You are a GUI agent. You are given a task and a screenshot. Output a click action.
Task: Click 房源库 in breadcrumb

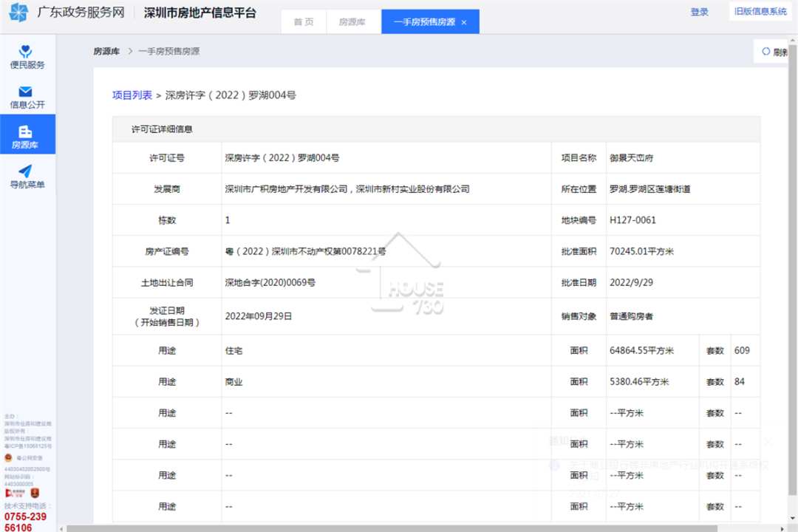[106, 52]
